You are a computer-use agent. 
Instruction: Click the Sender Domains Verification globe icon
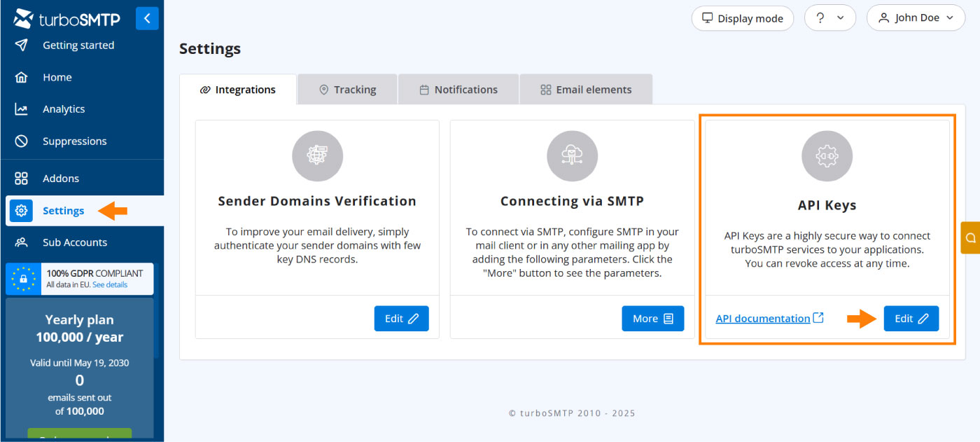coord(317,156)
